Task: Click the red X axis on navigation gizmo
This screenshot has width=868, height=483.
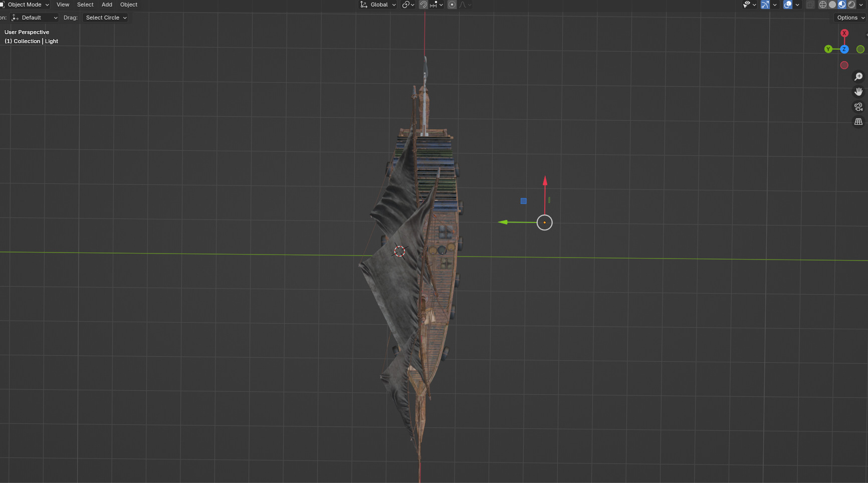Action: pyautogui.click(x=844, y=33)
